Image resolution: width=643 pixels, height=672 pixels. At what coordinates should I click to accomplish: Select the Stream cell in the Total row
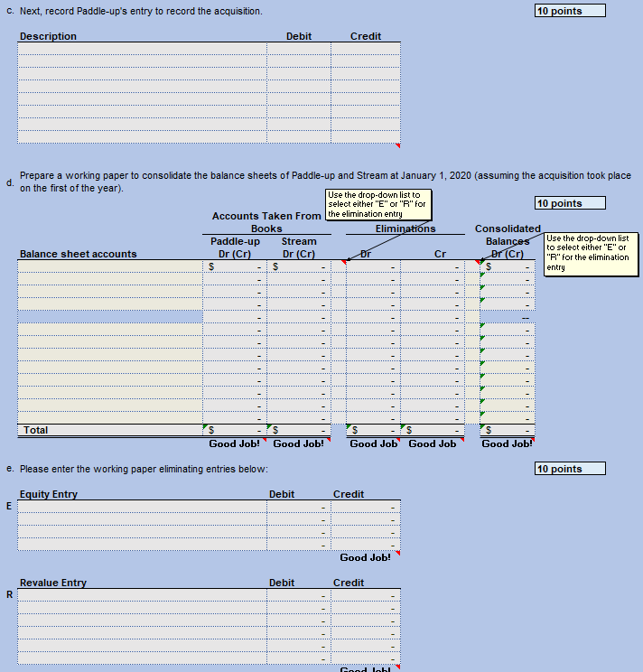pos(299,430)
